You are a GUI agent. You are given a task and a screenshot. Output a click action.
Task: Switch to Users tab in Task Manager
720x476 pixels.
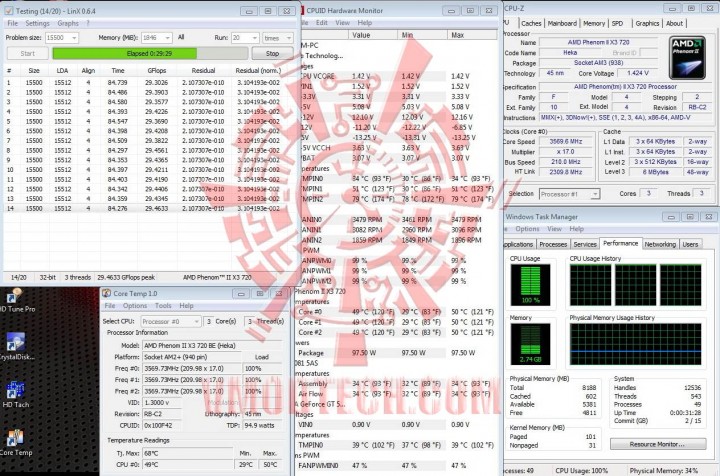(690, 245)
